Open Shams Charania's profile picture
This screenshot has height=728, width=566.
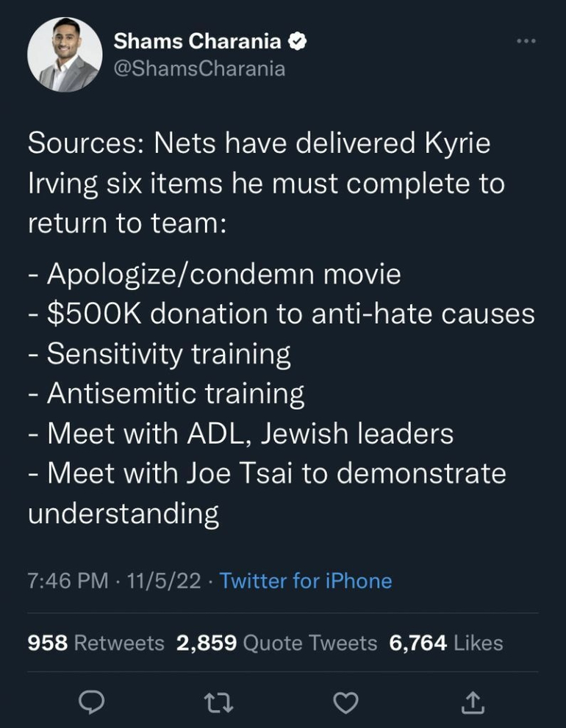(x=64, y=55)
